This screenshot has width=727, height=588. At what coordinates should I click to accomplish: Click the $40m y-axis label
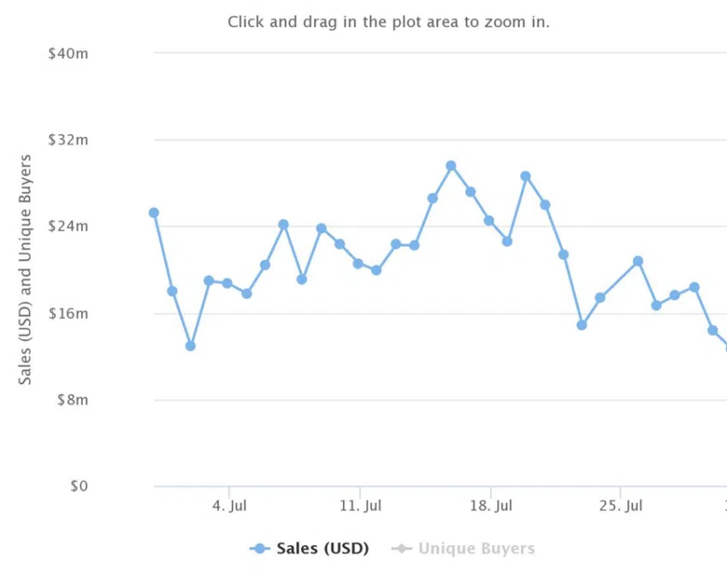(x=68, y=54)
